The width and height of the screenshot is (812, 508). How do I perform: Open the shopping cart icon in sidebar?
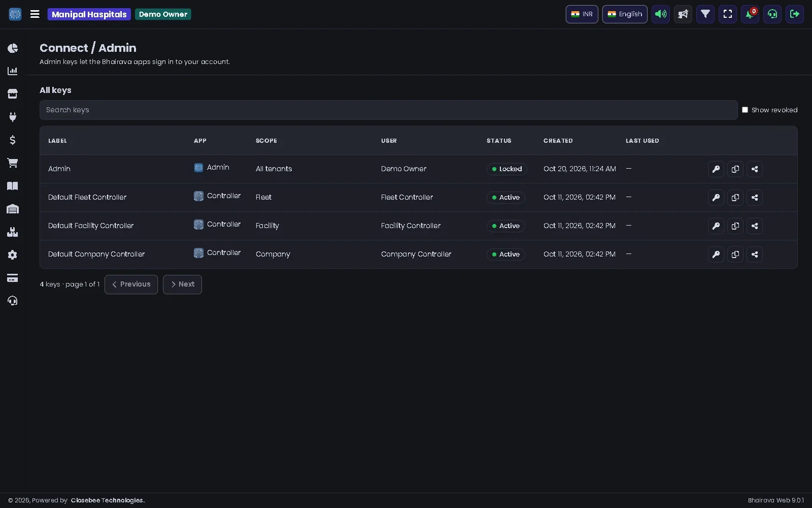point(13,163)
